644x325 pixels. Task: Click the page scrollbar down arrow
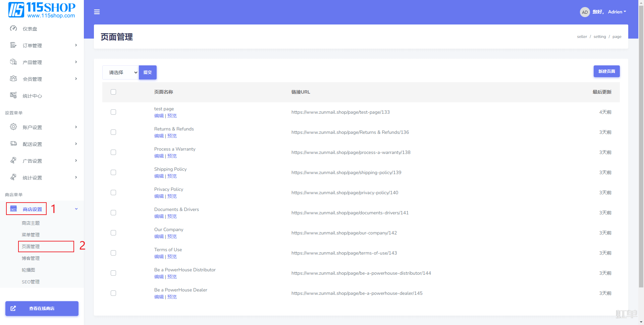[x=641, y=322]
